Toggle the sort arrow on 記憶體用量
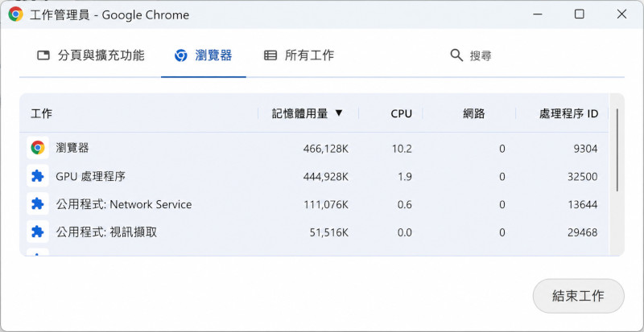Image resolution: width=644 pixels, height=332 pixels. 338,113
